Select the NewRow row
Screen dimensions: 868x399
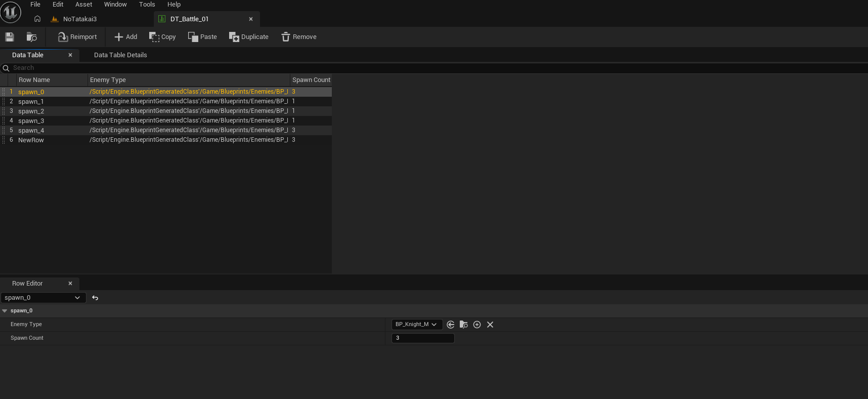[x=166, y=140]
